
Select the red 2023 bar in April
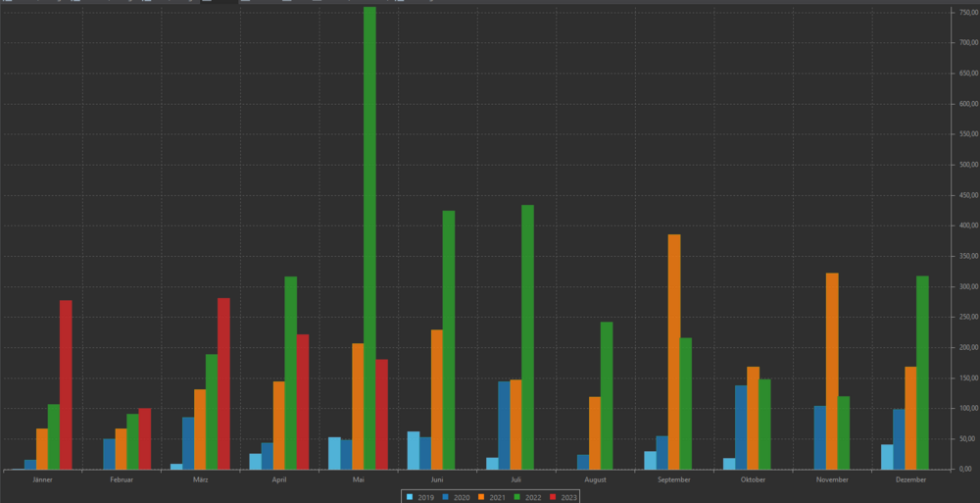click(x=303, y=402)
